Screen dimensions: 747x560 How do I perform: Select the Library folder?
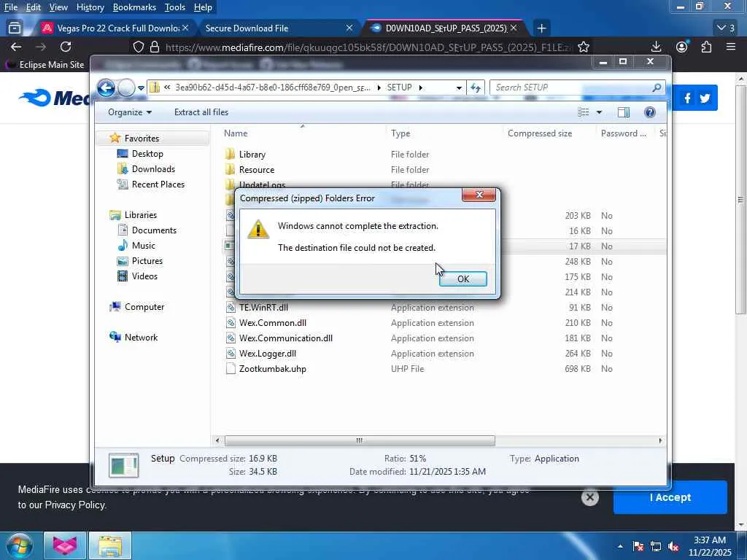click(252, 155)
